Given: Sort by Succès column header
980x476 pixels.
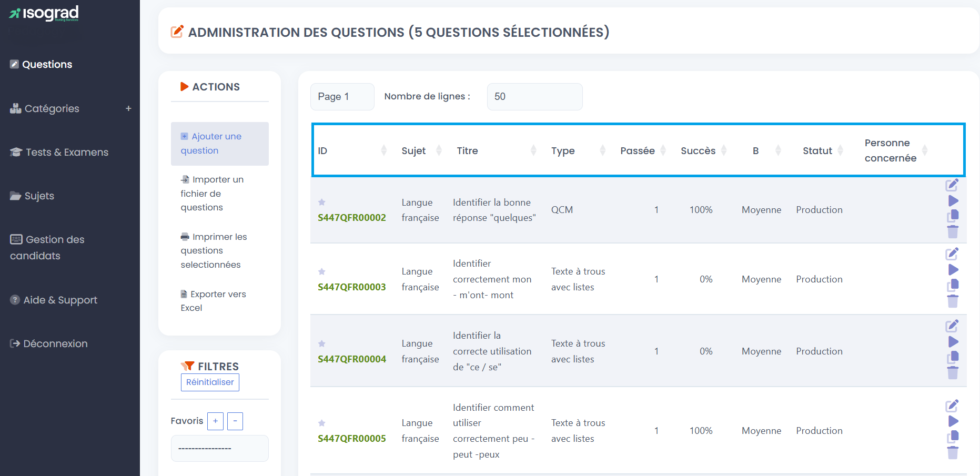Looking at the screenshot, I should click(x=698, y=150).
